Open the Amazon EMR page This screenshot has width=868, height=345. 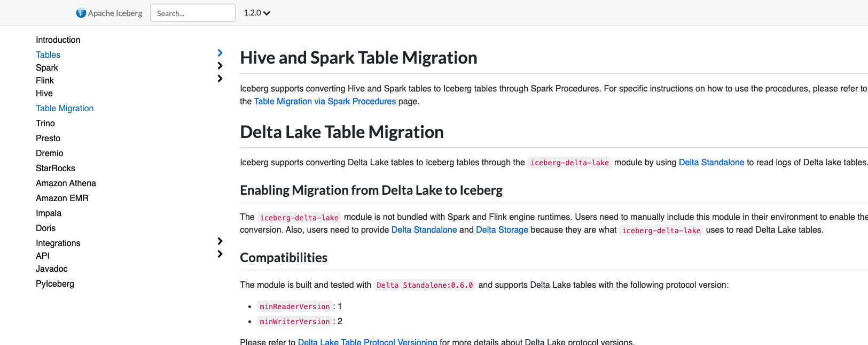click(x=62, y=198)
